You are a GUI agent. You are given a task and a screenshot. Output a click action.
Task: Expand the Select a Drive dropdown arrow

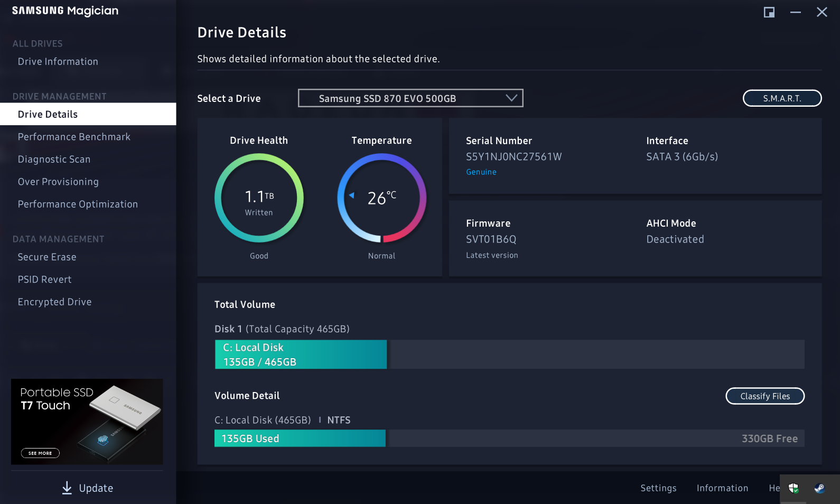(x=511, y=98)
